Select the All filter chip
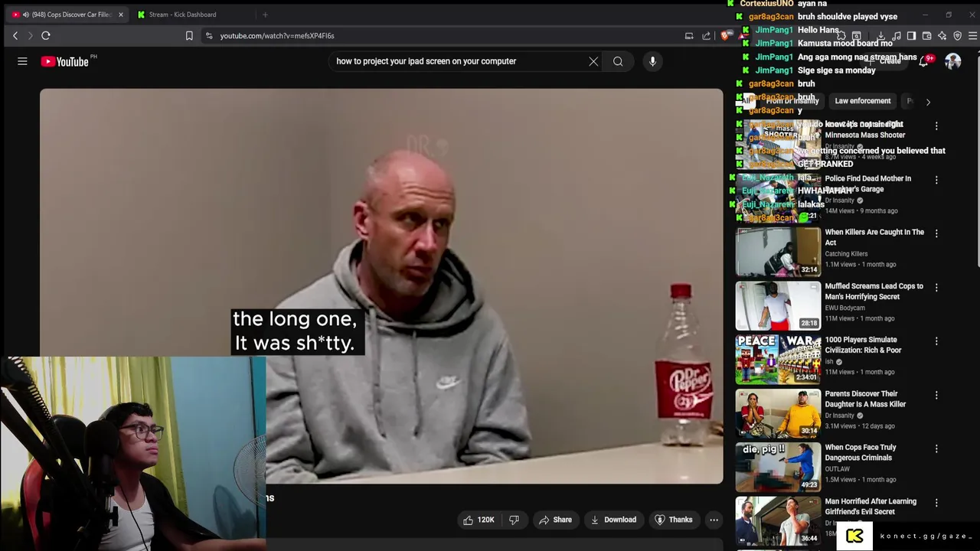The height and width of the screenshot is (551, 980). coord(746,101)
